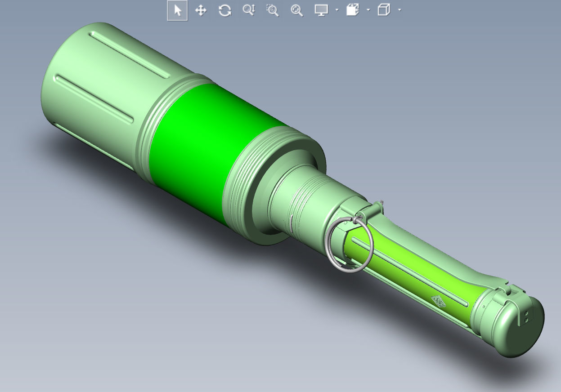Expand the cube display-style dropdown arrow

pos(399,10)
